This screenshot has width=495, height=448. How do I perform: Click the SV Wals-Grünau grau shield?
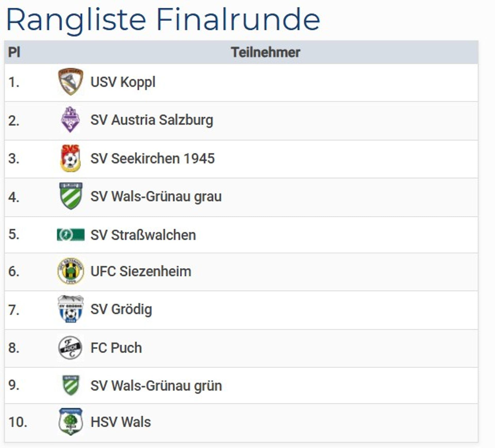tap(71, 196)
